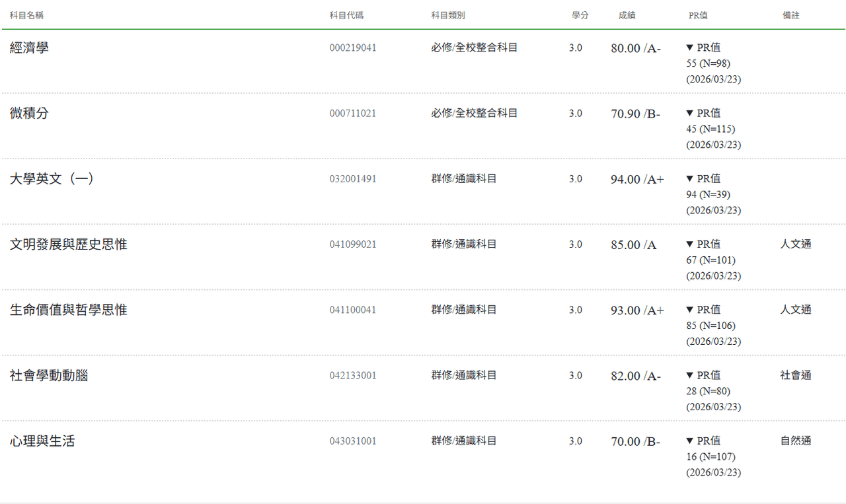Click the 成績 column header
The height and width of the screenshot is (504, 846).
(627, 15)
